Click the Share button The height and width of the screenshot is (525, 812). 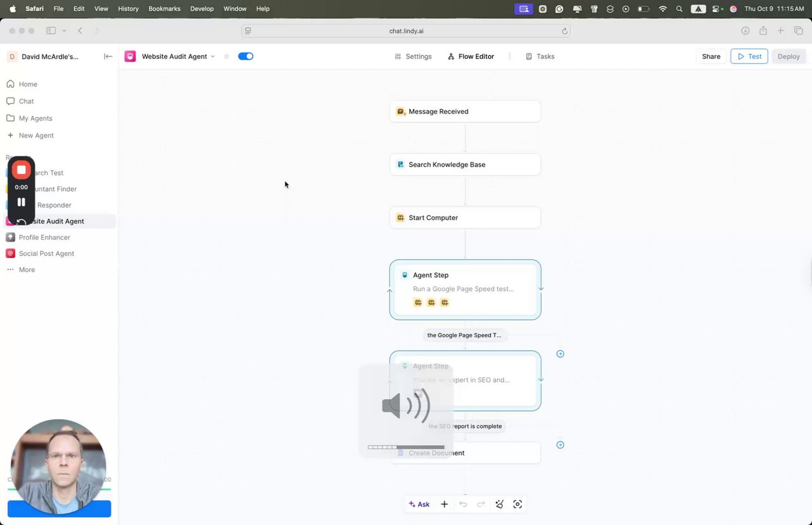(711, 56)
